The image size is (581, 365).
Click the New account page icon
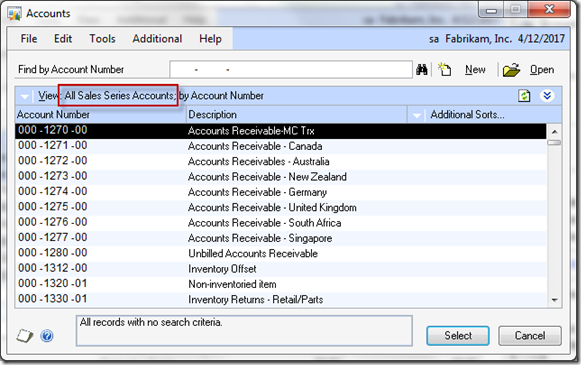(x=444, y=69)
